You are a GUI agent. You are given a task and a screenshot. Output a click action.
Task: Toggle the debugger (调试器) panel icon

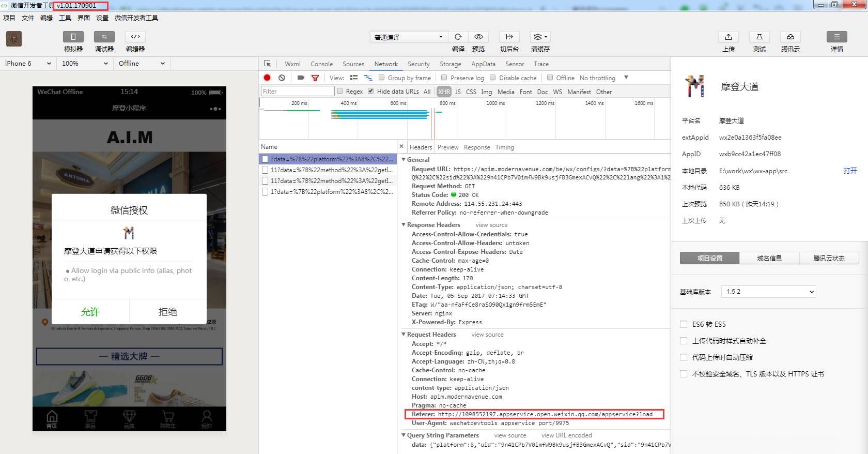pos(104,37)
